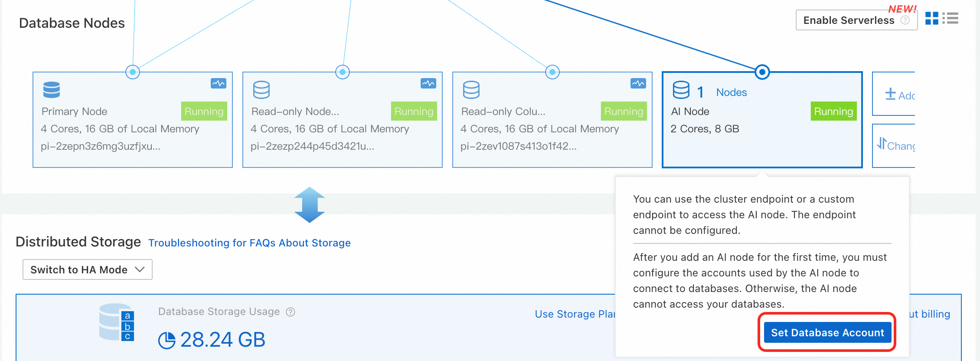Click Enable Serverless button
The image size is (980, 361).
click(849, 20)
